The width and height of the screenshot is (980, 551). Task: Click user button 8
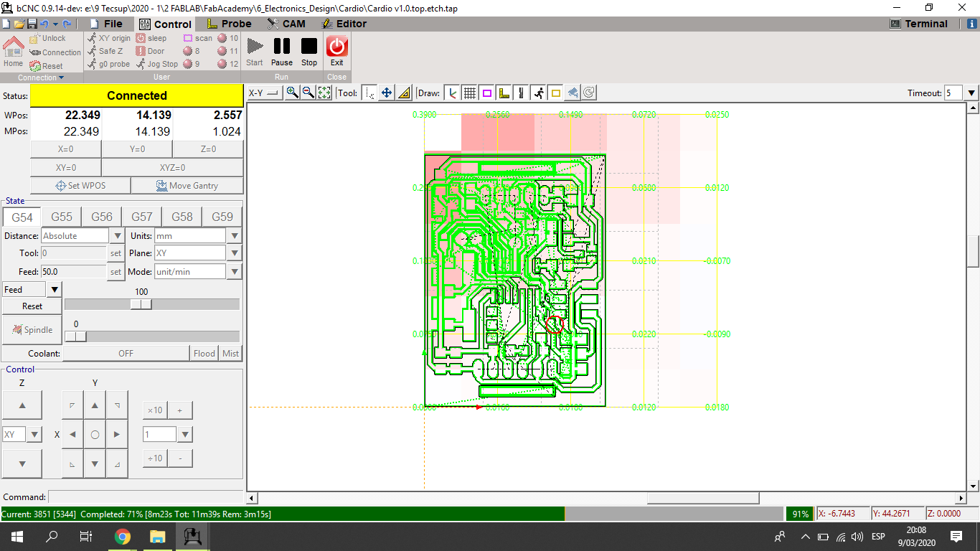coord(192,51)
